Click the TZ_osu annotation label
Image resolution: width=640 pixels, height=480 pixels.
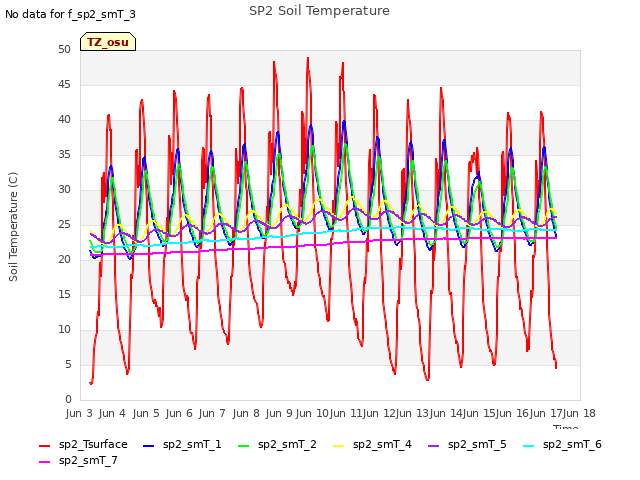tap(108, 42)
